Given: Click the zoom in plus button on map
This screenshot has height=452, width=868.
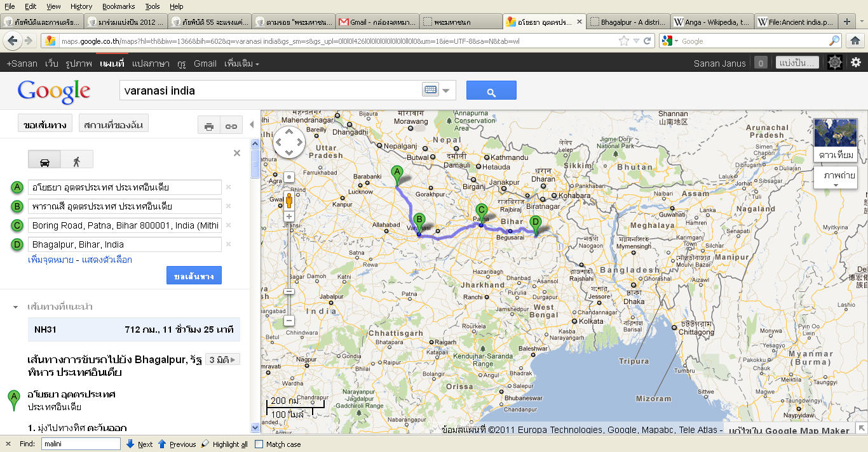Looking at the screenshot, I should [x=288, y=216].
